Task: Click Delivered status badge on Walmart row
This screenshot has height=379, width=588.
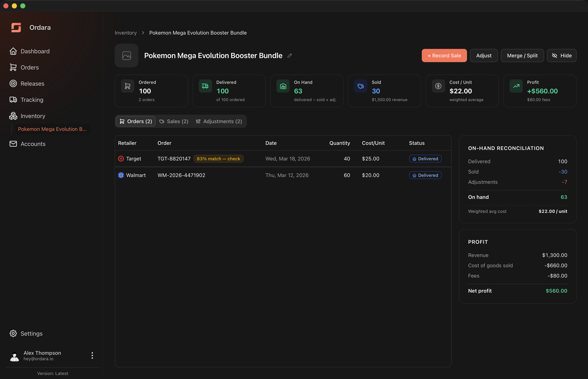Action: 425,175
